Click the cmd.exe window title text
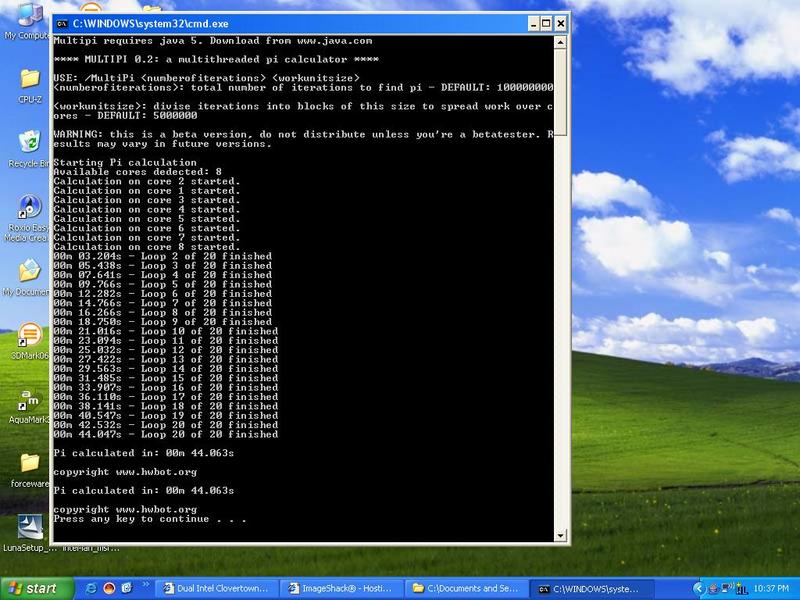 click(x=151, y=23)
